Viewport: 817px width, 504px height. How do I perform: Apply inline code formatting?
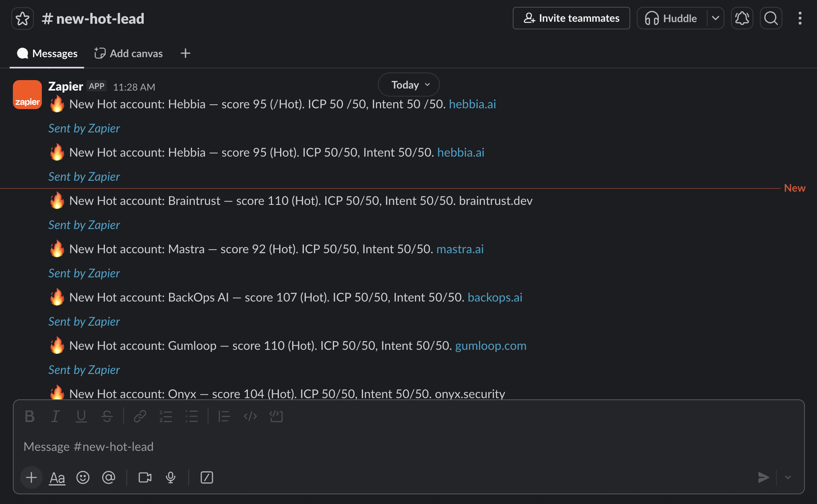[x=250, y=416]
